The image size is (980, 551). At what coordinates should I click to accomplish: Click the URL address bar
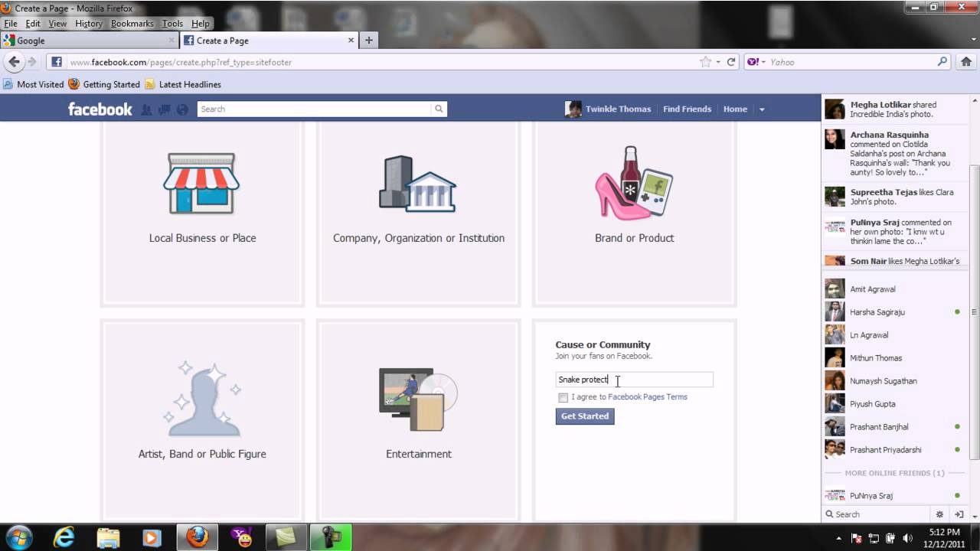coord(383,62)
